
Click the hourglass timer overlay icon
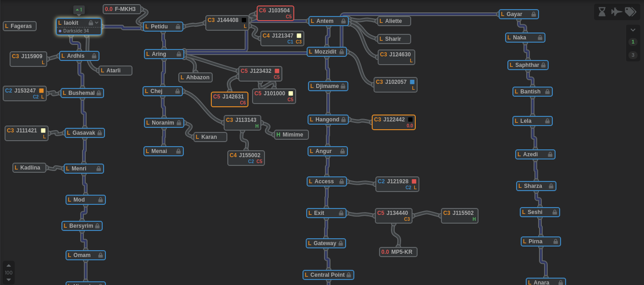[602, 11]
